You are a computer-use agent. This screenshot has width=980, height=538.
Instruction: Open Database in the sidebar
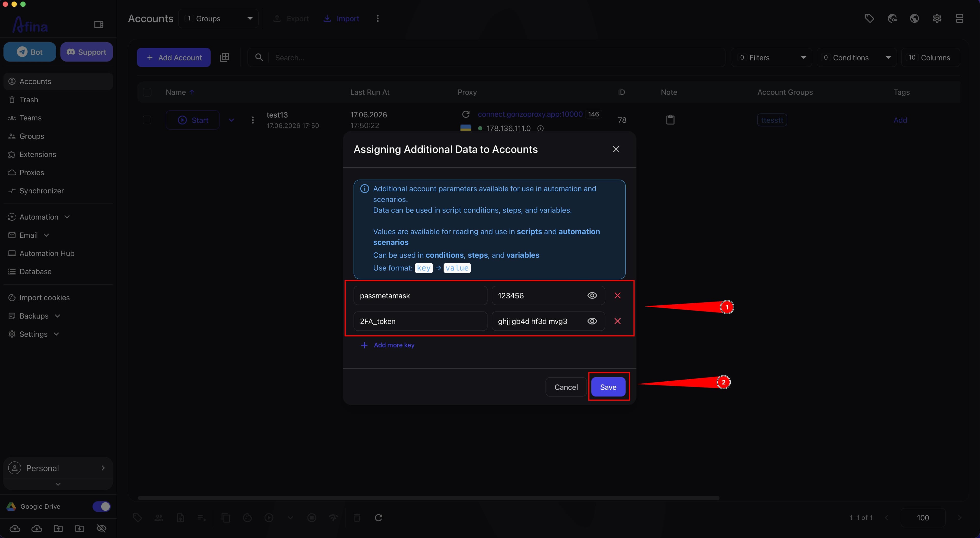point(58,271)
